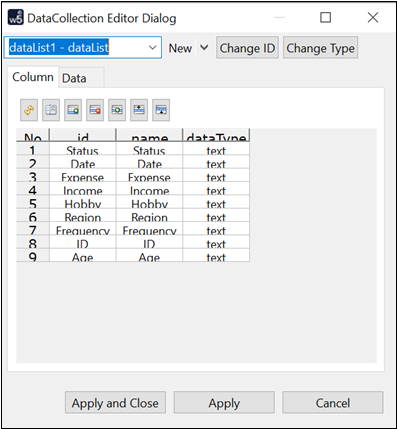The height and width of the screenshot is (429, 397).
Task: Click the dataType text cell in Status row
Action: click(216, 149)
